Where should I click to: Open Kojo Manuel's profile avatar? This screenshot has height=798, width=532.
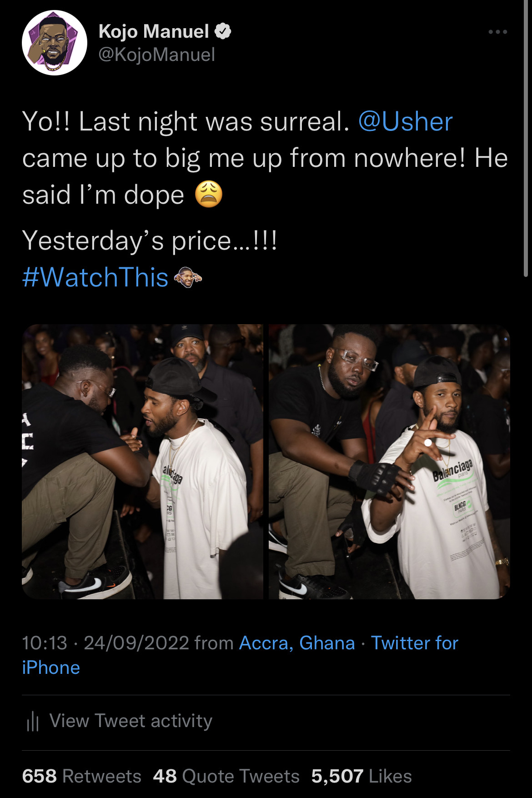(x=55, y=43)
